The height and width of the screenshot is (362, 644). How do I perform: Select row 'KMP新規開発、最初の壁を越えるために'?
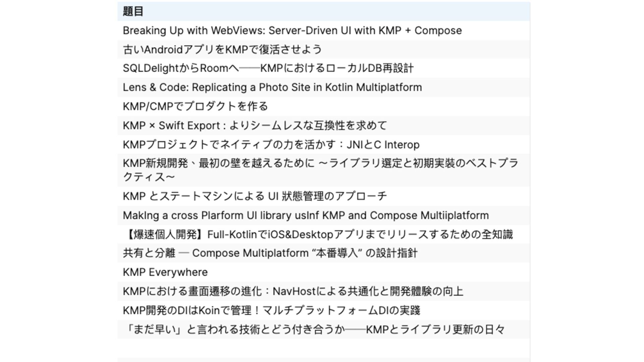(x=324, y=170)
